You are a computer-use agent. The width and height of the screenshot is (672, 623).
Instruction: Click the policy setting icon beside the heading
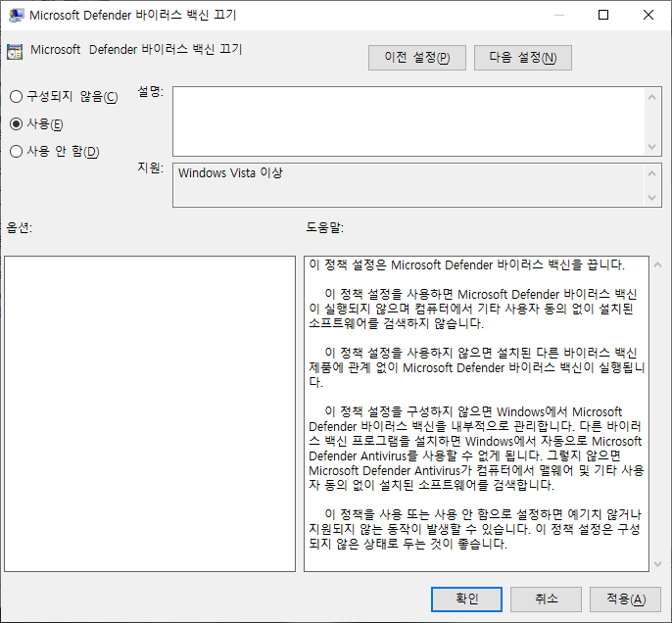point(15,52)
